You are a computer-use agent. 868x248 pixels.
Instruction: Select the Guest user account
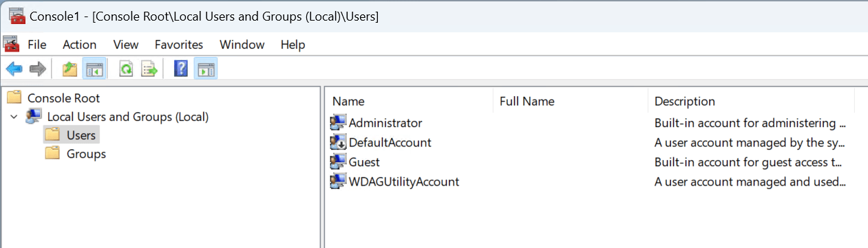click(364, 162)
